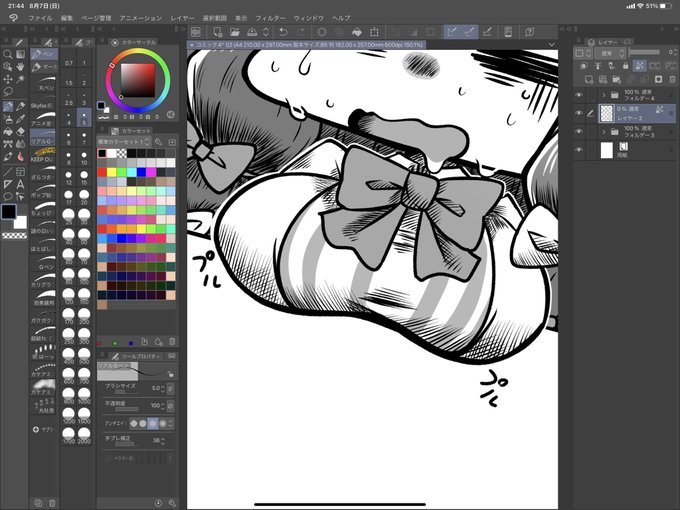The height and width of the screenshot is (510, 680).
Task: Click the transparent color checkered swatch
Action: [x=14, y=235]
